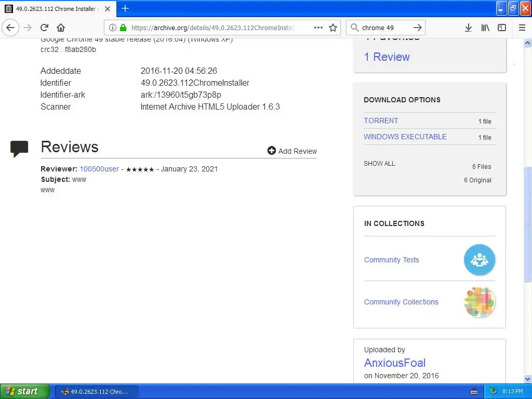Download via the TORRENT link
Viewport: 532px width, 399px height.
381,121
